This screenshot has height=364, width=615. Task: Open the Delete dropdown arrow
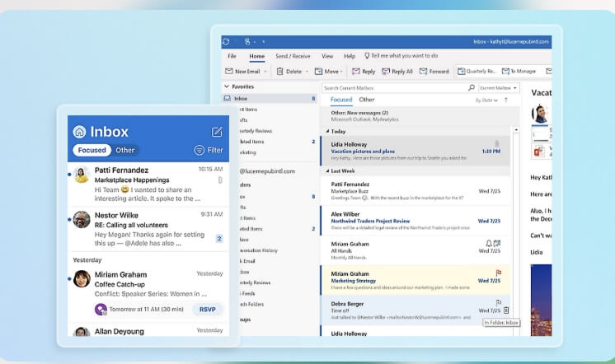(x=307, y=72)
